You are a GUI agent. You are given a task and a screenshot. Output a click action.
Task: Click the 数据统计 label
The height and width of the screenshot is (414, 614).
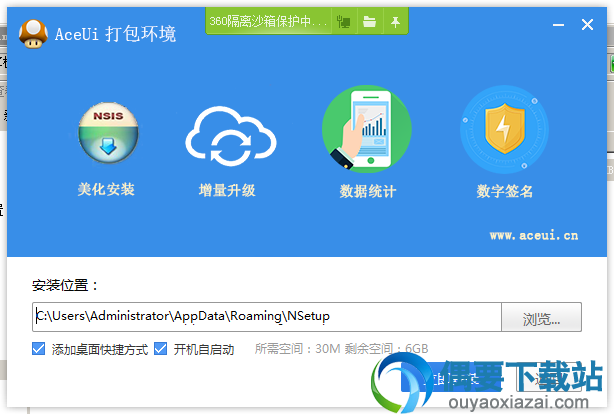coord(368,192)
